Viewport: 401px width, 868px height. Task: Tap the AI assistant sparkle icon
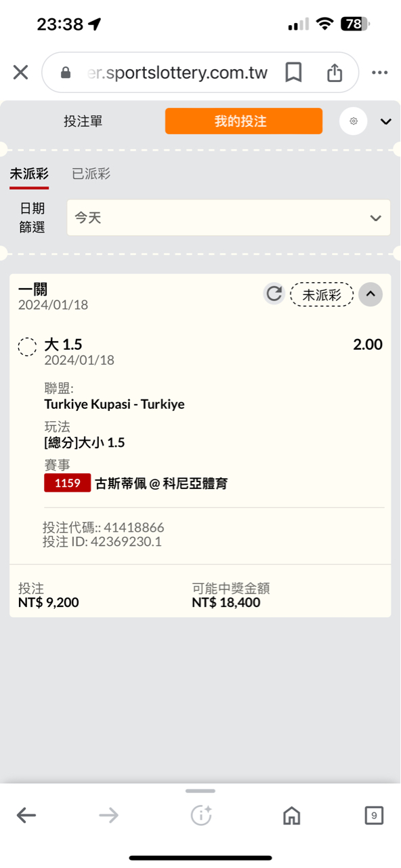click(x=201, y=815)
